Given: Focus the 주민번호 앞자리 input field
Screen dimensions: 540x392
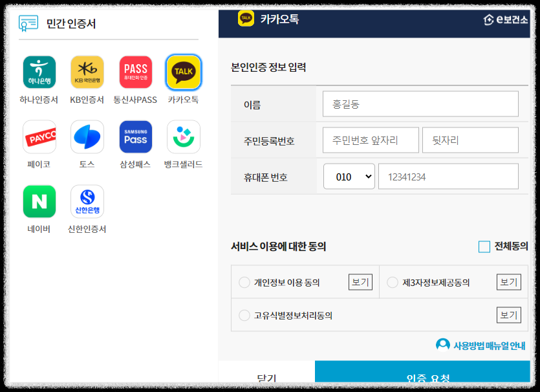Looking at the screenshot, I should pyautogui.click(x=371, y=140).
